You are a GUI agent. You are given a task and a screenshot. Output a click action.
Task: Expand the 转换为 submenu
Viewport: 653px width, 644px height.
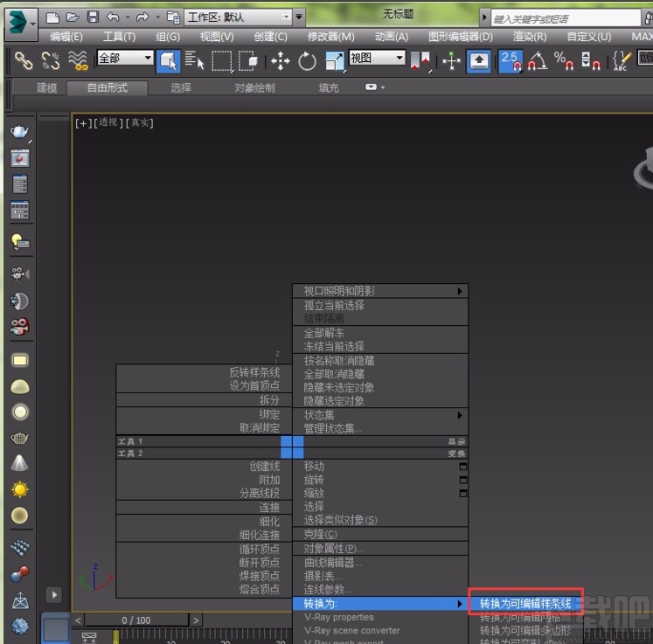[x=380, y=603]
